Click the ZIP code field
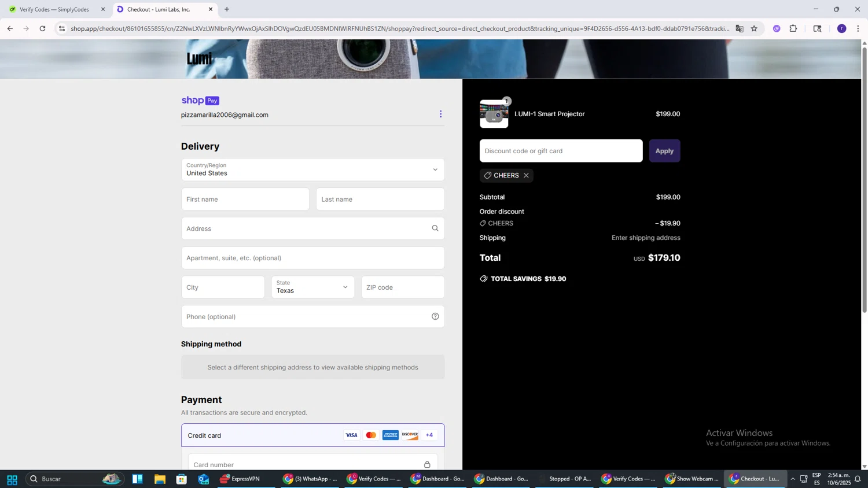 coord(403,287)
